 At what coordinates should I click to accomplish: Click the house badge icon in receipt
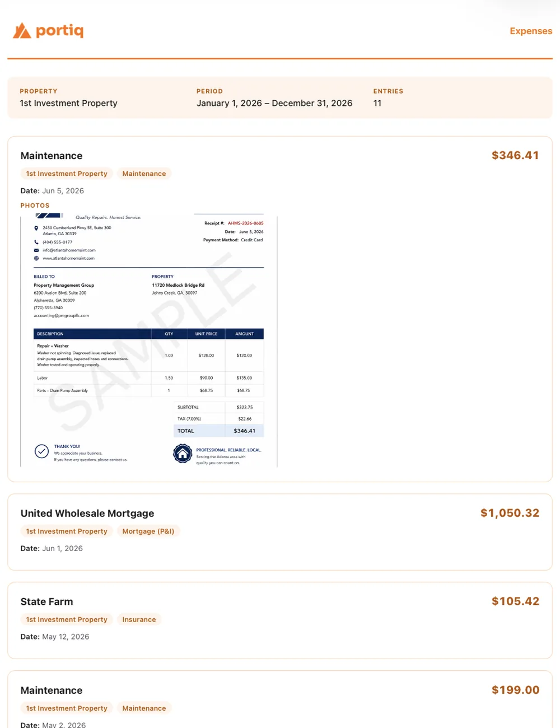tap(183, 454)
